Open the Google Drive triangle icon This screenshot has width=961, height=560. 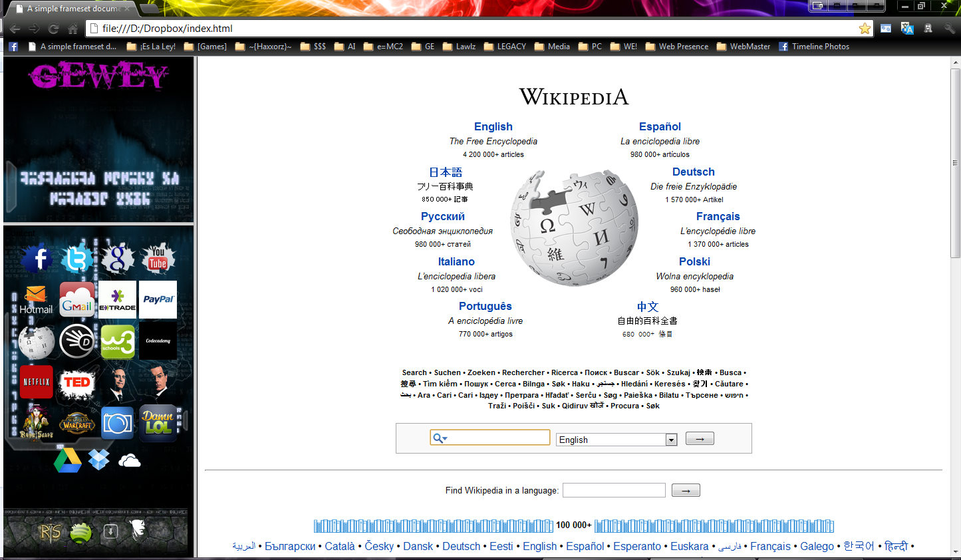[67, 460]
